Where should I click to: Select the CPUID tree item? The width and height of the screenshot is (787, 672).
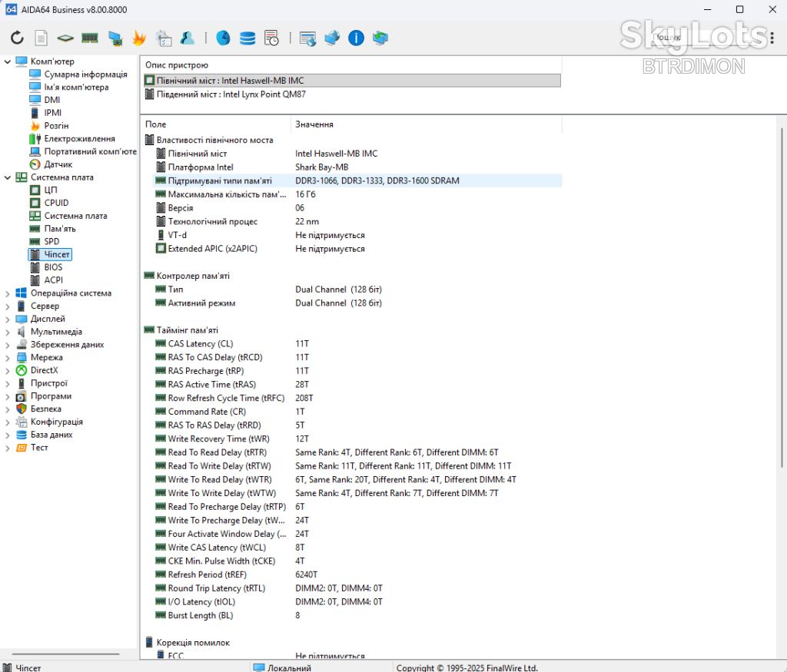[x=56, y=203]
